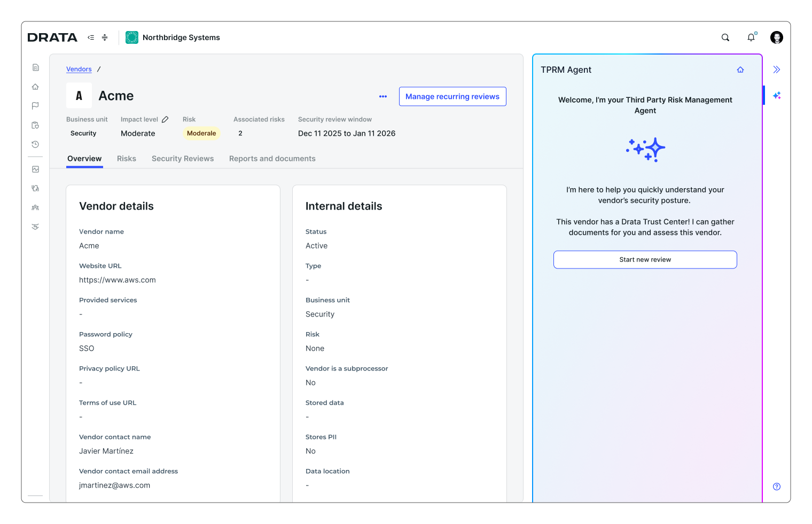Click the Manage recurring reviews button
This screenshot has height=524, width=812.
[452, 96]
